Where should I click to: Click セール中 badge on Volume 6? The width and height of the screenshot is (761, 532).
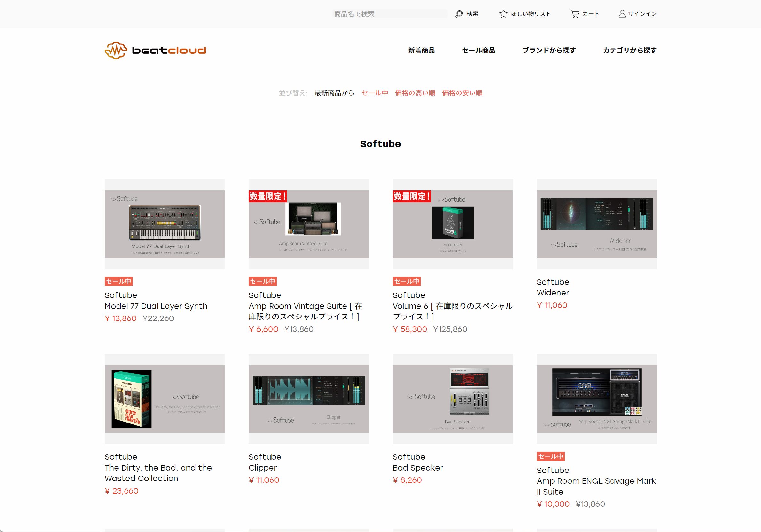pyautogui.click(x=407, y=281)
